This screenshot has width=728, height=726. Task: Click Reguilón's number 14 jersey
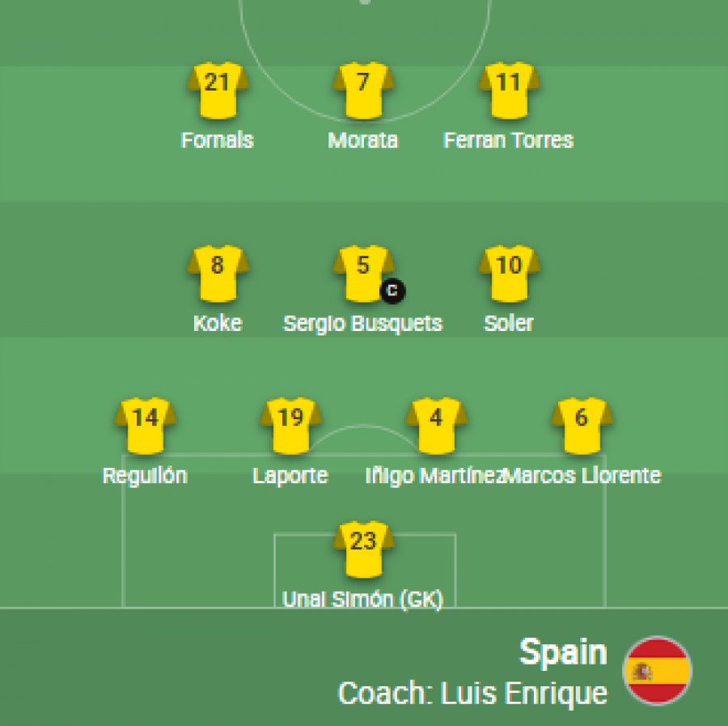(x=146, y=426)
